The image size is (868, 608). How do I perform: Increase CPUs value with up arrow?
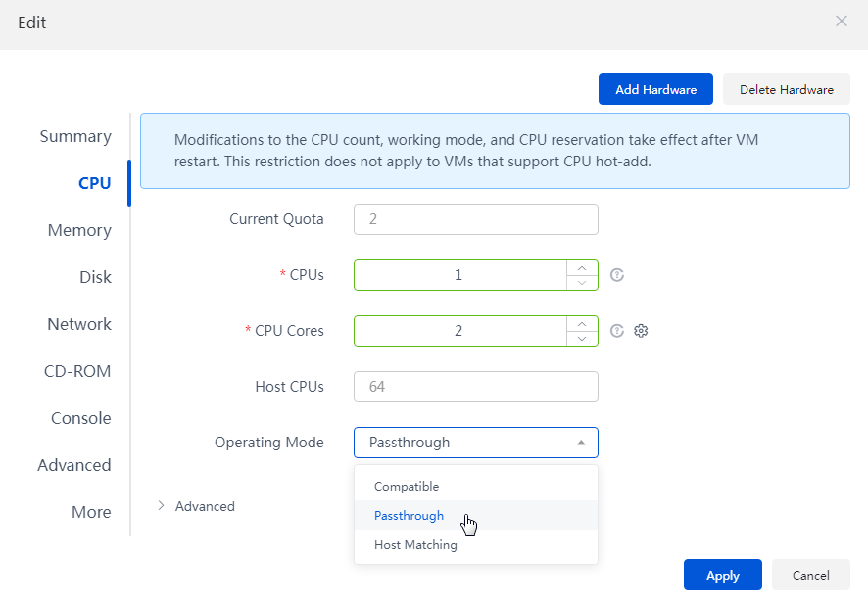point(582,267)
